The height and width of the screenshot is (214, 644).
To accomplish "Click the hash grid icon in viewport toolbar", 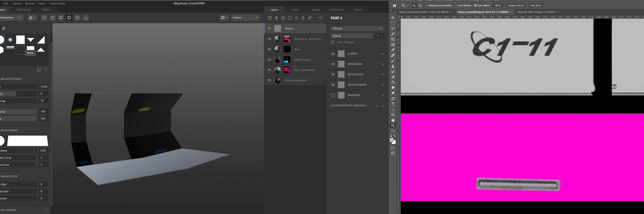I will point(61,18).
